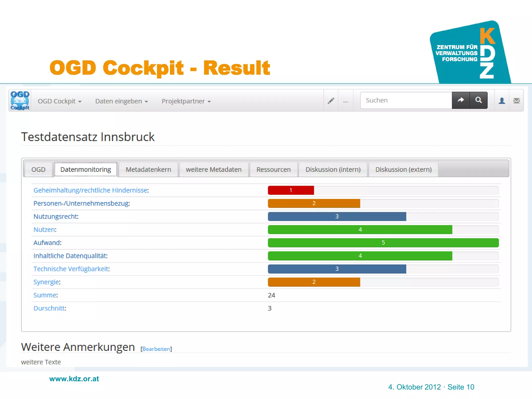Click the Summe link

(x=45, y=295)
